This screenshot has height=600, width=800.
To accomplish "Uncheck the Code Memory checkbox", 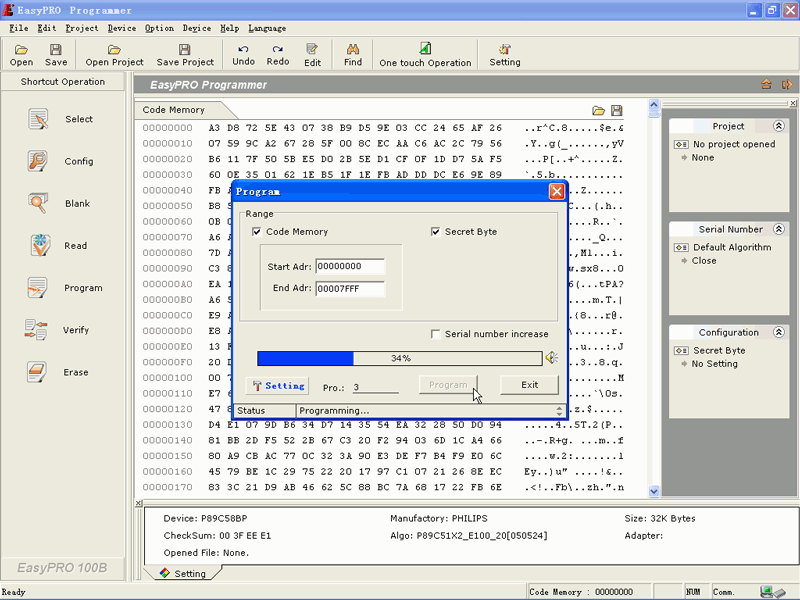I will pos(258,232).
